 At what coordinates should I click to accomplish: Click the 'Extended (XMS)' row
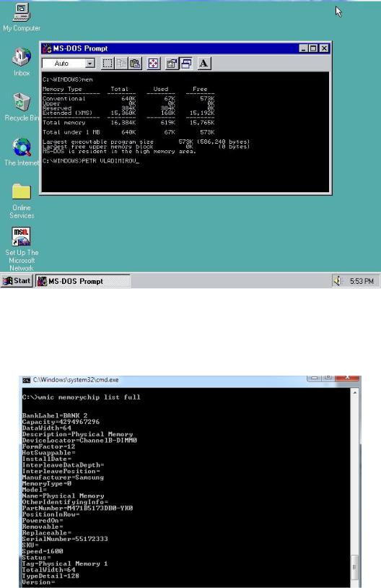(128, 113)
